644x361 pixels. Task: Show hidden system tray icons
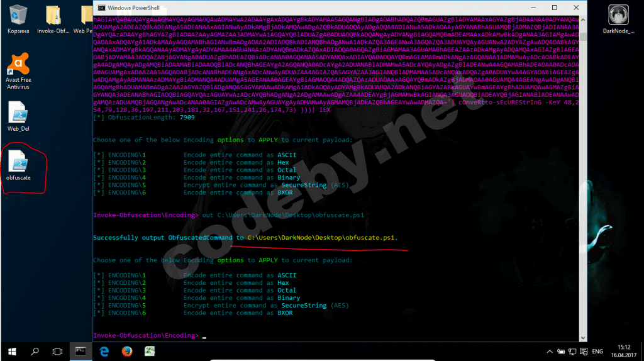550,352
